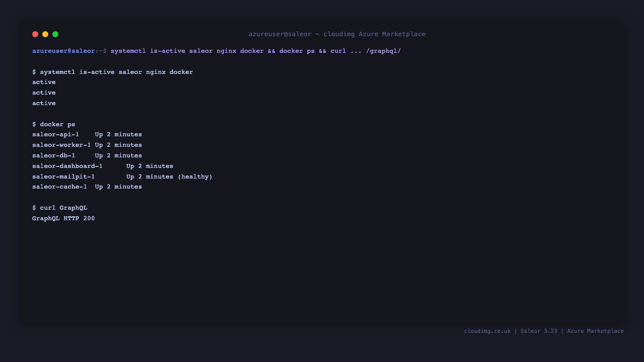Click the 'azureuser@saleor' prompt text

[63, 51]
